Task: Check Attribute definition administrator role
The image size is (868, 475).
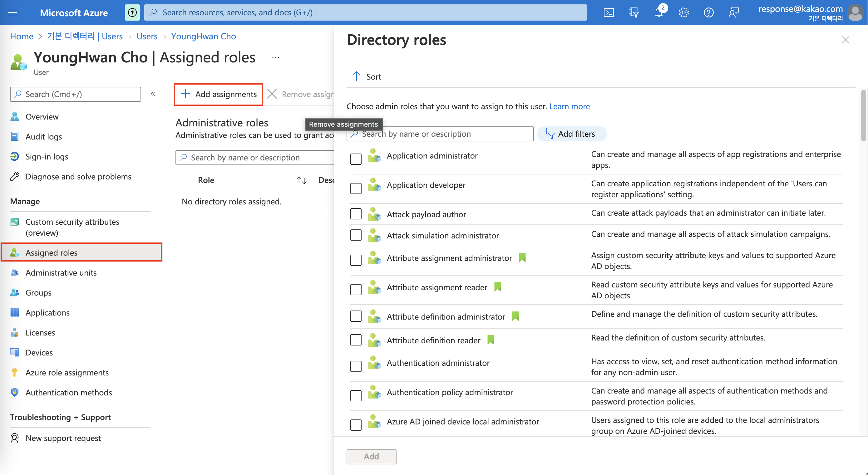Action: pyautogui.click(x=356, y=316)
